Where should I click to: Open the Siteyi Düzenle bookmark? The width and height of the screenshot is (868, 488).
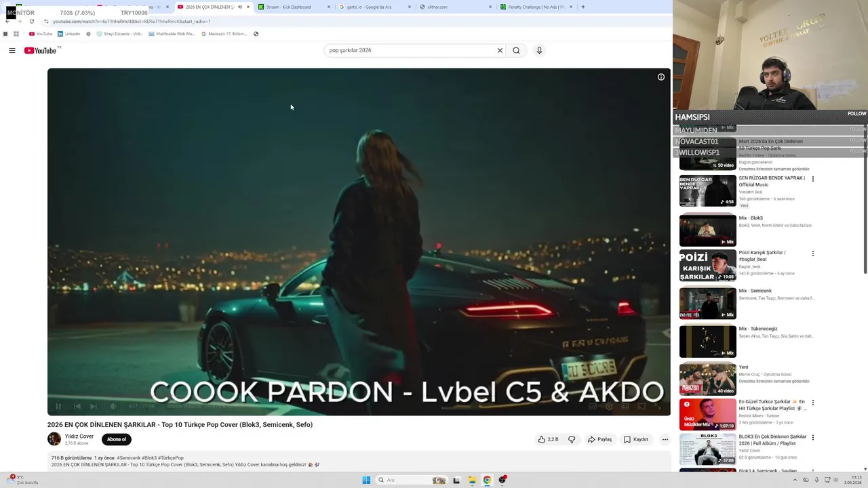click(x=120, y=34)
